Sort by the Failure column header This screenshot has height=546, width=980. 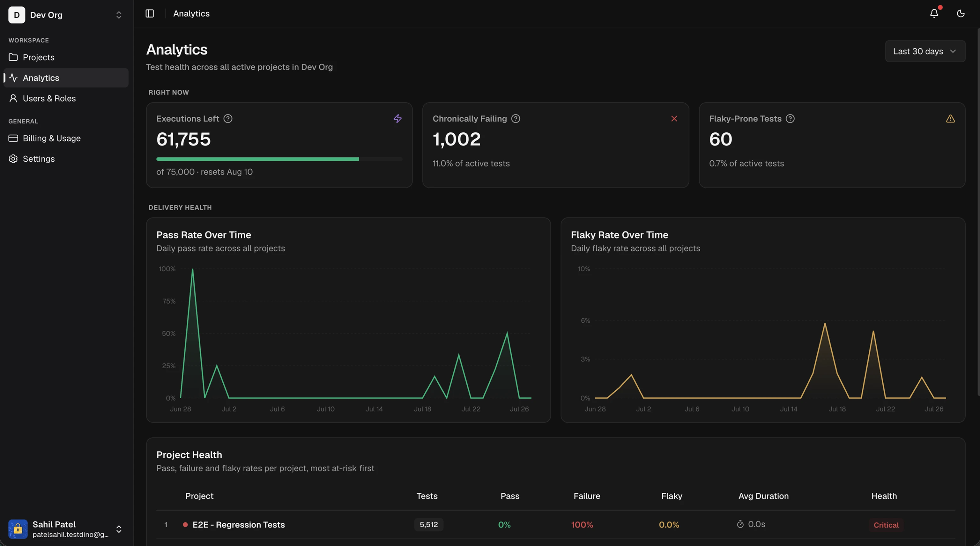[x=587, y=496]
